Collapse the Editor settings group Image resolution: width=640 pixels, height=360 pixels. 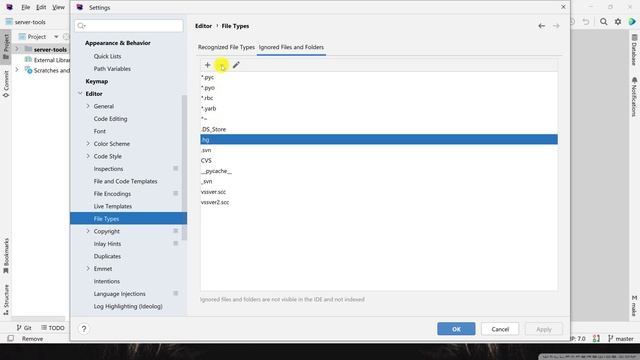click(80, 93)
